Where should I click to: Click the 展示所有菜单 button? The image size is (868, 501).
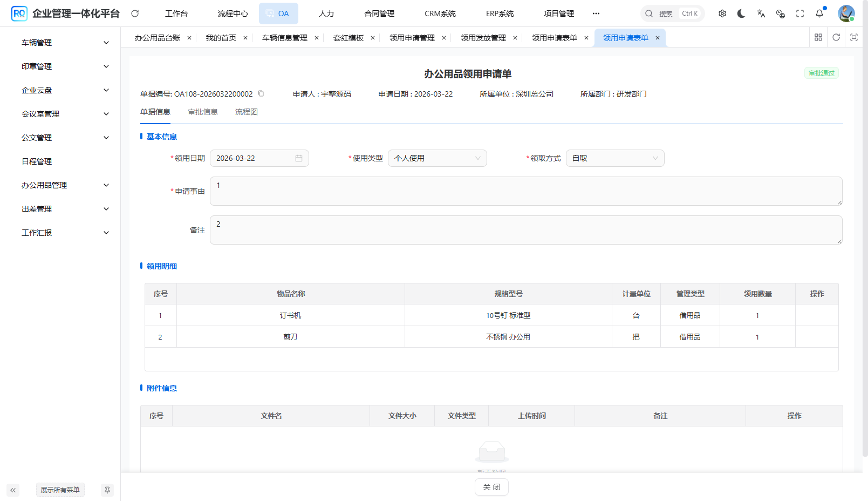pyautogui.click(x=60, y=490)
